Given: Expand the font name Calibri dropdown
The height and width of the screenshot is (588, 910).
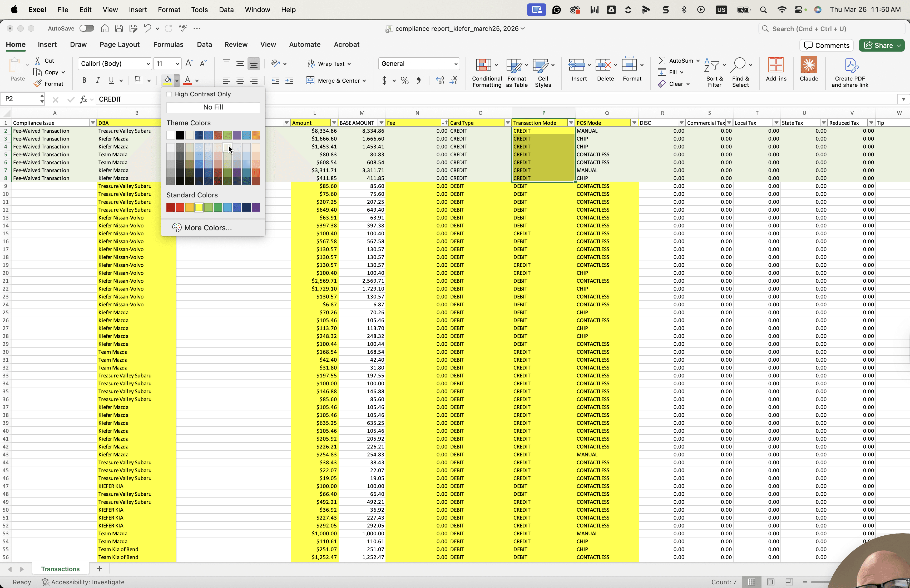Looking at the screenshot, I should point(148,64).
